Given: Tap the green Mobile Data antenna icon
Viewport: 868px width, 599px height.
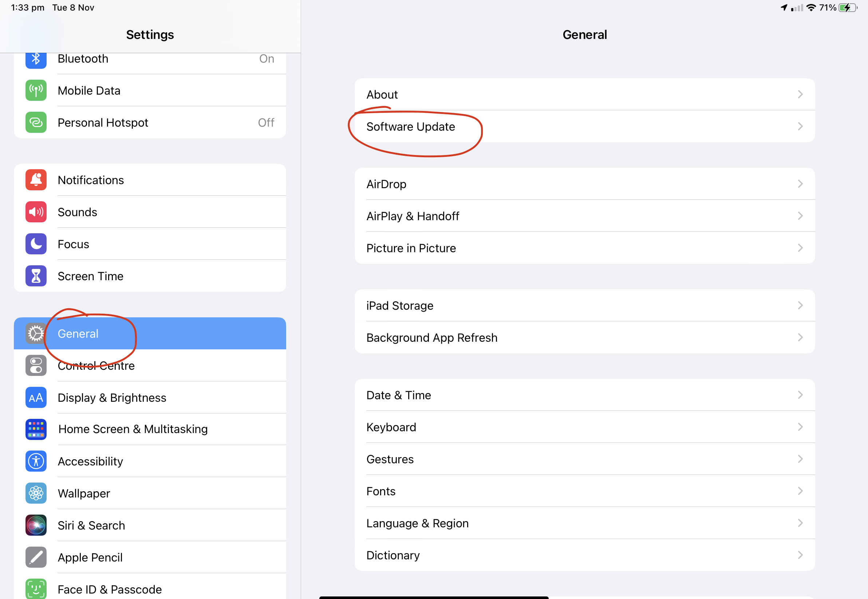Looking at the screenshot, I should [36, 91].
